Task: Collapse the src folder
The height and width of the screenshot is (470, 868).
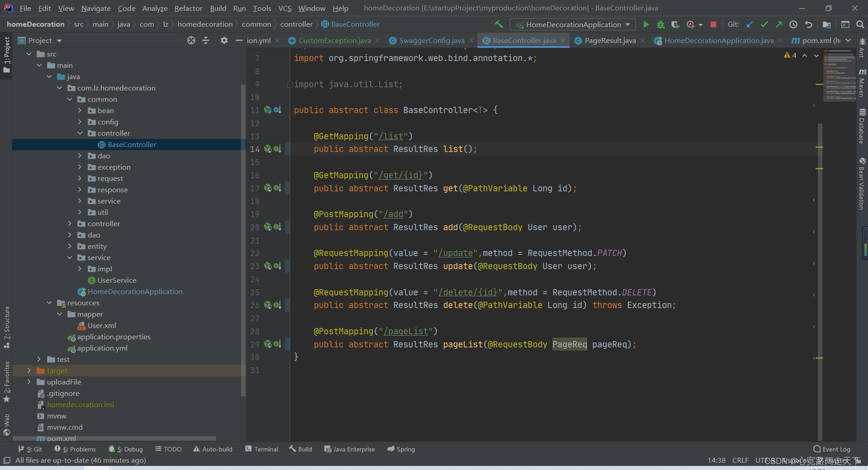Action: tap(29, 54)
